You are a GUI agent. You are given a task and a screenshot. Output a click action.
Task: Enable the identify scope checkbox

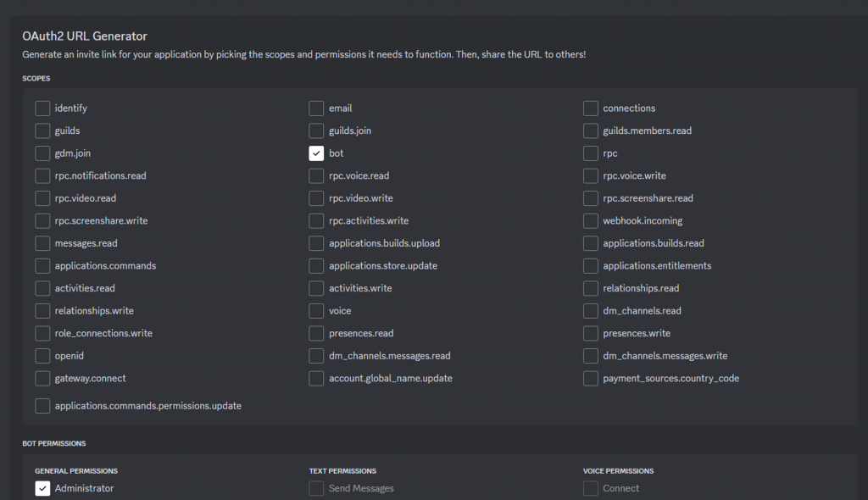click(42, 108)
